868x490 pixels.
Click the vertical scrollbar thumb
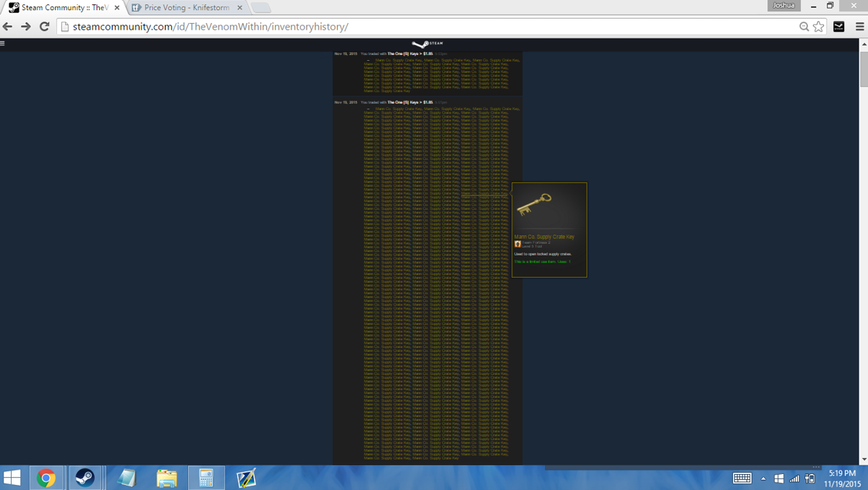pos(864,69)
